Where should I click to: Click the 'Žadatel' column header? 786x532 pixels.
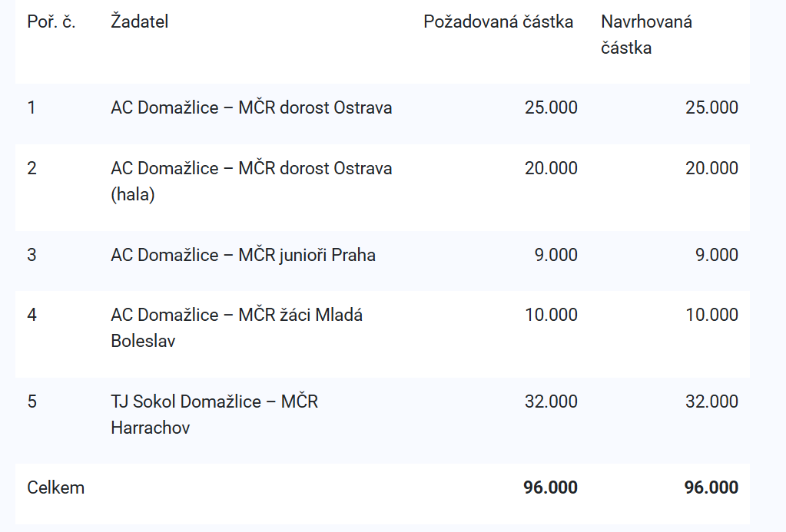click(x=139, y=21)
